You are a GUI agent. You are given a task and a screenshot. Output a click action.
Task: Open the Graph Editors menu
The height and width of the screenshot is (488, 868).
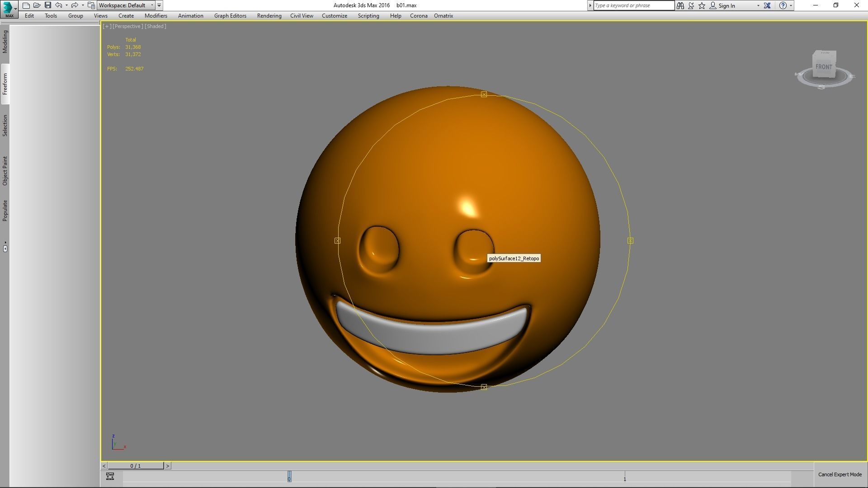[230, 16]
